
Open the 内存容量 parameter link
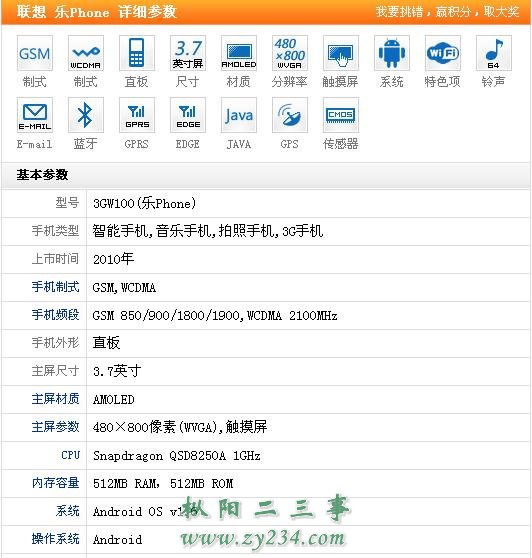[x=55, y=483]
